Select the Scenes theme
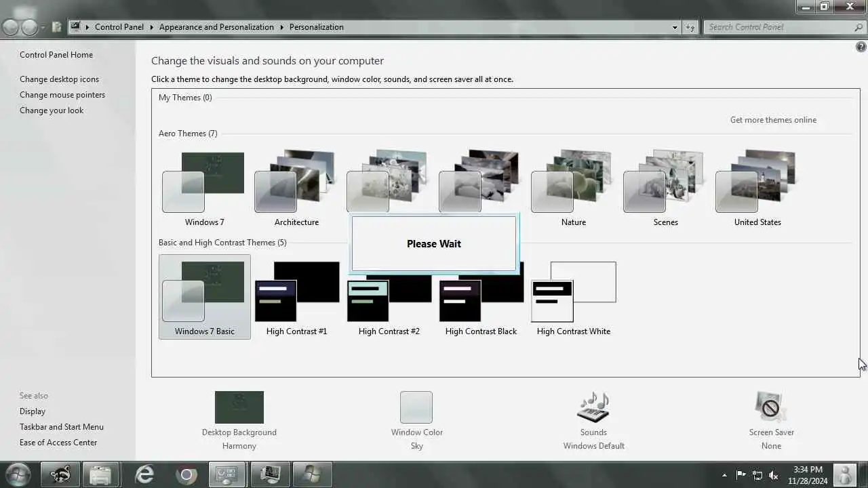Viewport: 868px width, 488px height. point(665,188)
